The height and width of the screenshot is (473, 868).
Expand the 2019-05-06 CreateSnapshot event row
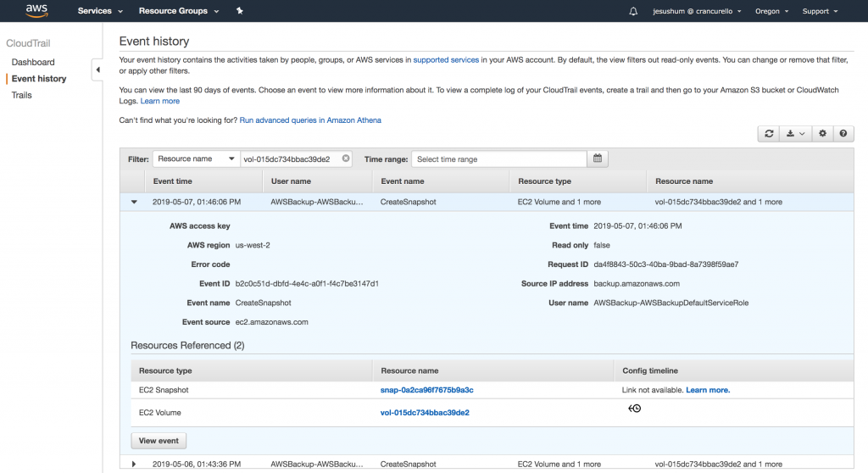(x=134, y=464)
